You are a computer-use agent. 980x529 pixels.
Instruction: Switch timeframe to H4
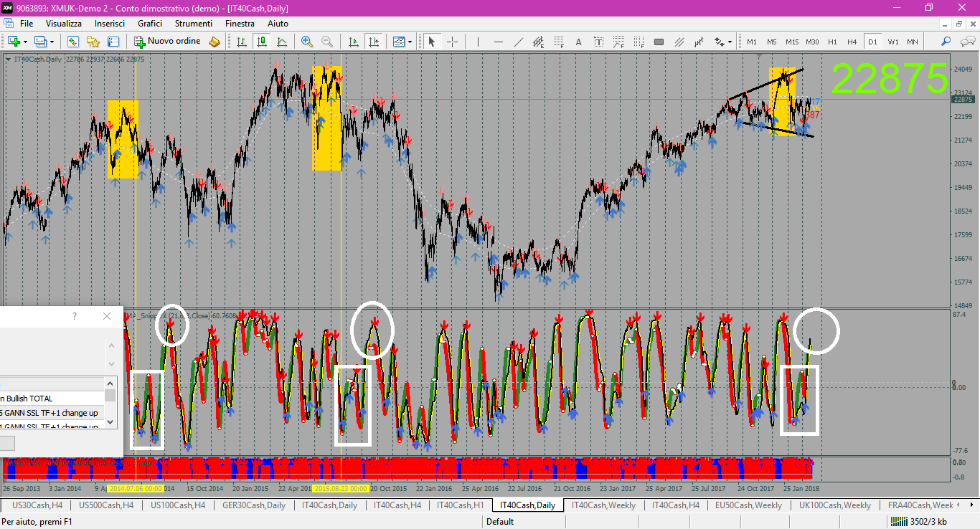coord(852,42)
